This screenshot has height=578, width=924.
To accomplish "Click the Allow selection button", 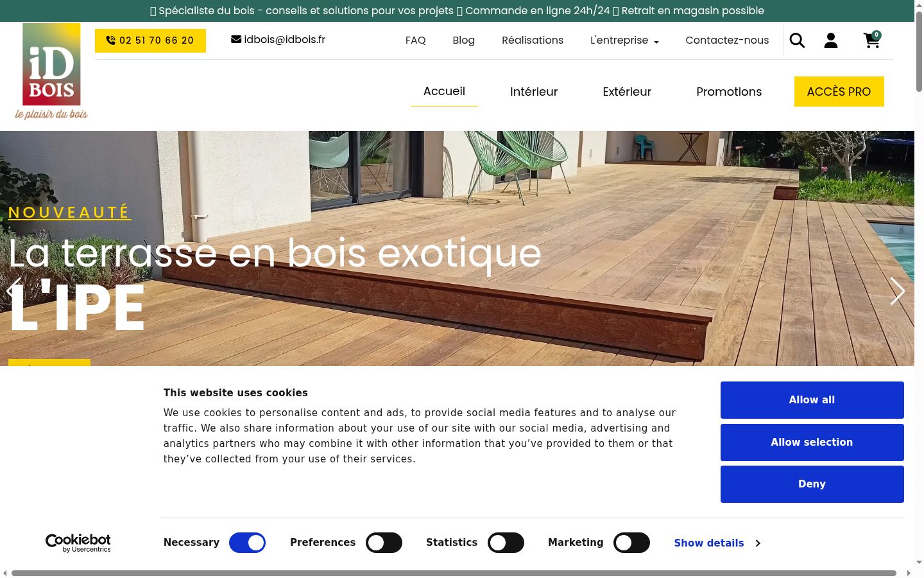I will coord(812,442).
